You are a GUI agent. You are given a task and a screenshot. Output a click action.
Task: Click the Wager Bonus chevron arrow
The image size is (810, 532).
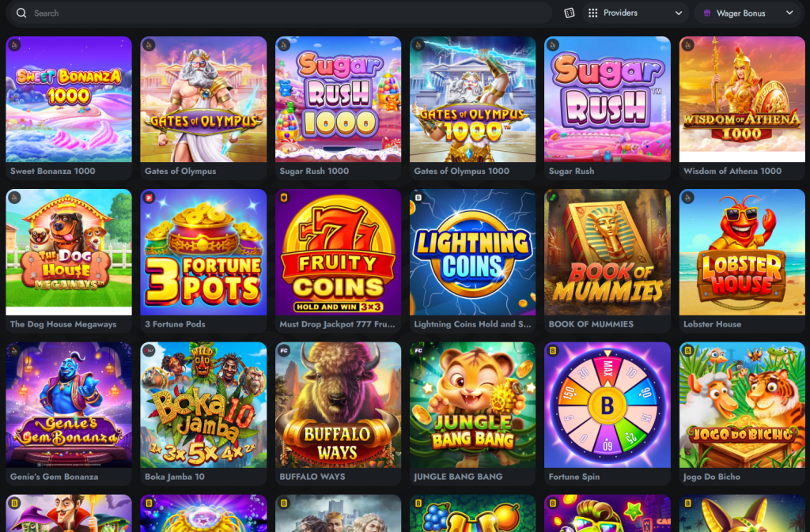coord(789,13)
